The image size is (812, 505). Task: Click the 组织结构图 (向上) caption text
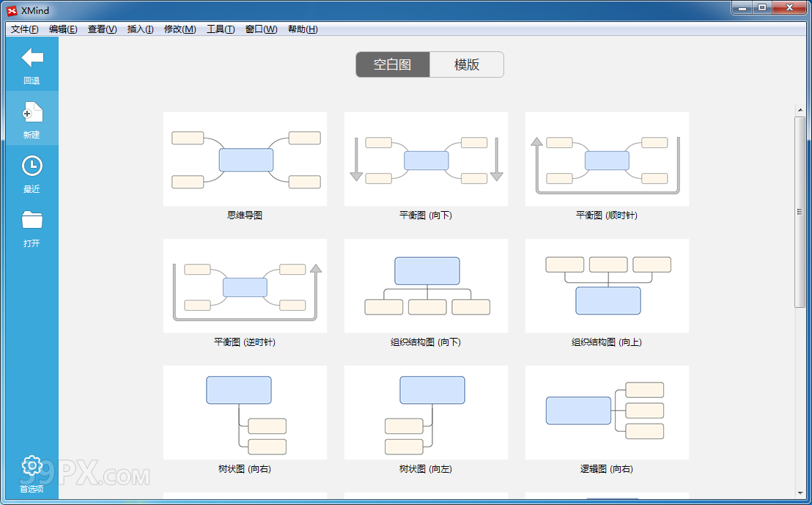click(607, 342)
